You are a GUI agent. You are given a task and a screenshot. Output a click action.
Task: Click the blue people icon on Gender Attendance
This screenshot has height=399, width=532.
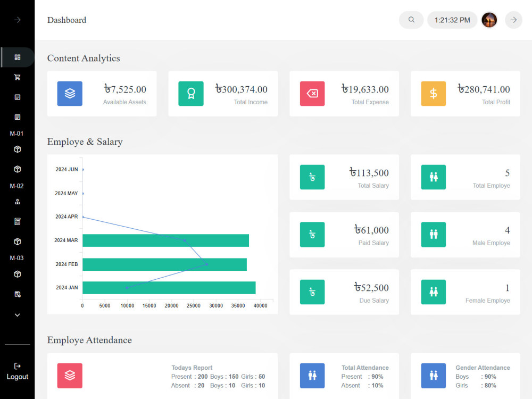433,376
